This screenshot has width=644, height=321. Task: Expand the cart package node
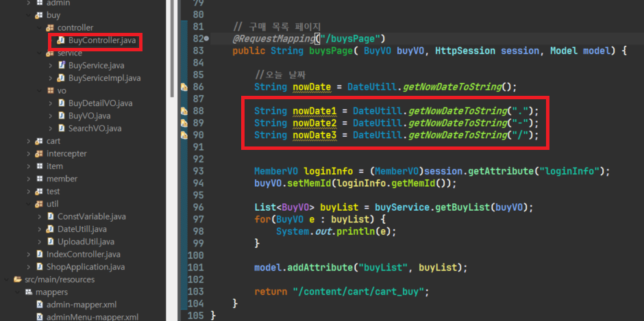(x=28, y=141)
